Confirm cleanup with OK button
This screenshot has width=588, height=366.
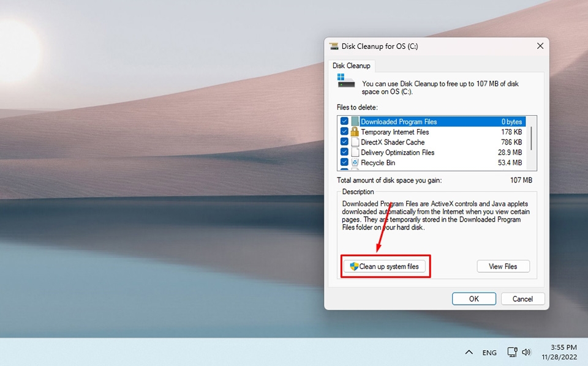[x=473, y=299]
